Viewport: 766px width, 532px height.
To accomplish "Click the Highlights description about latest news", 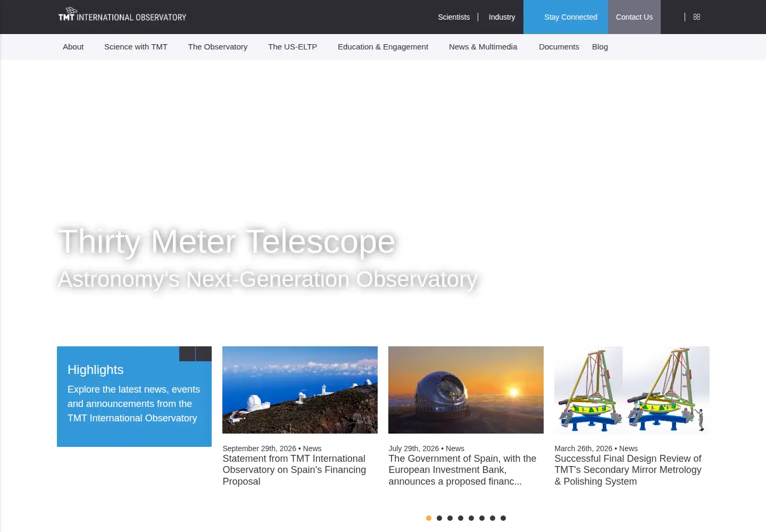I will 134,404.
